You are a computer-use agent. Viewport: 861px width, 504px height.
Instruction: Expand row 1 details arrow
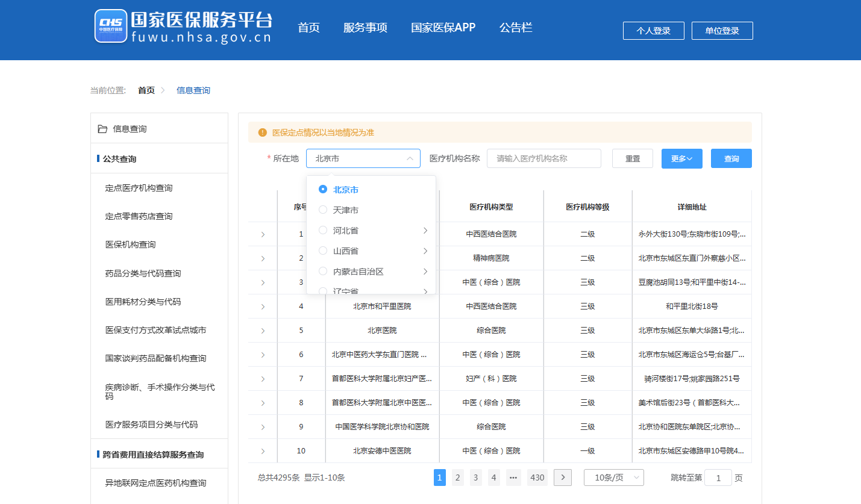tap(263, 234)
